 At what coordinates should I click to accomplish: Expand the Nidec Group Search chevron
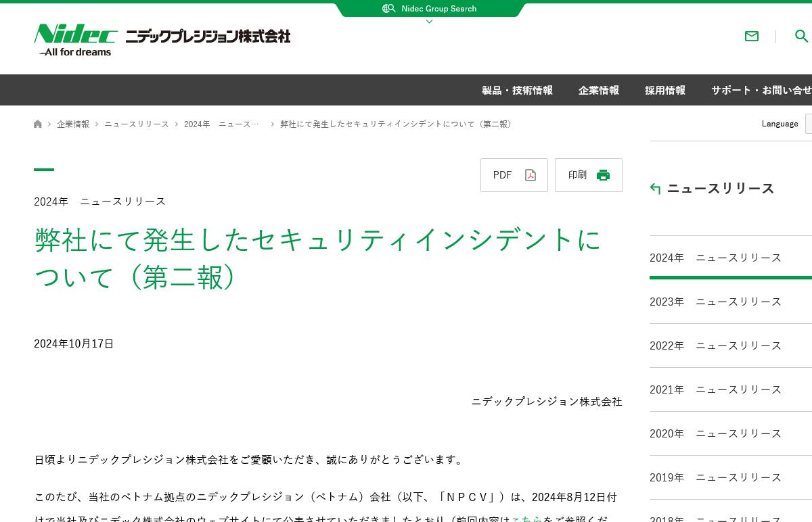pyautogui.click(x=429, y=22)
